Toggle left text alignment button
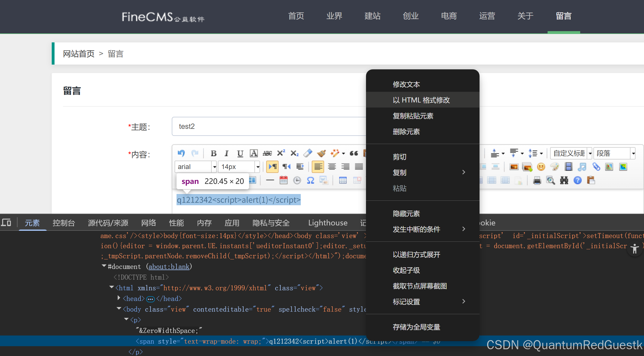Image resolution: width=644 pixels, height=356 pixels. (318, 167)
